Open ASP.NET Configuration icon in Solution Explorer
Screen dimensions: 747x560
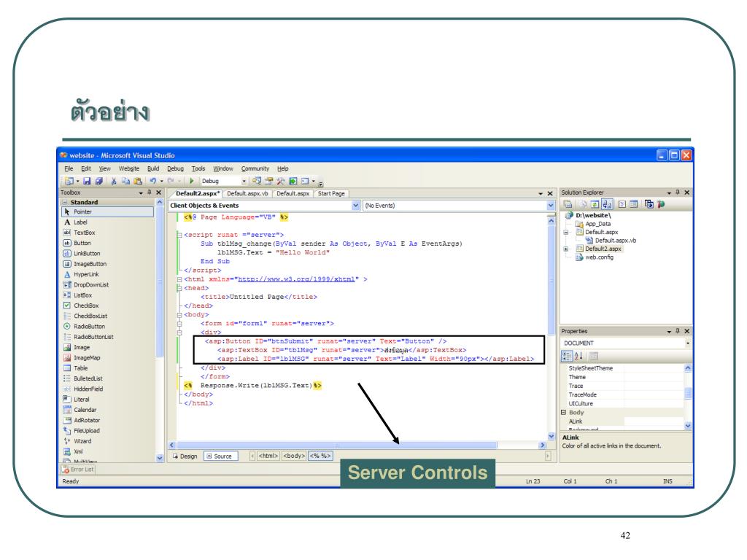pos(661,204)
